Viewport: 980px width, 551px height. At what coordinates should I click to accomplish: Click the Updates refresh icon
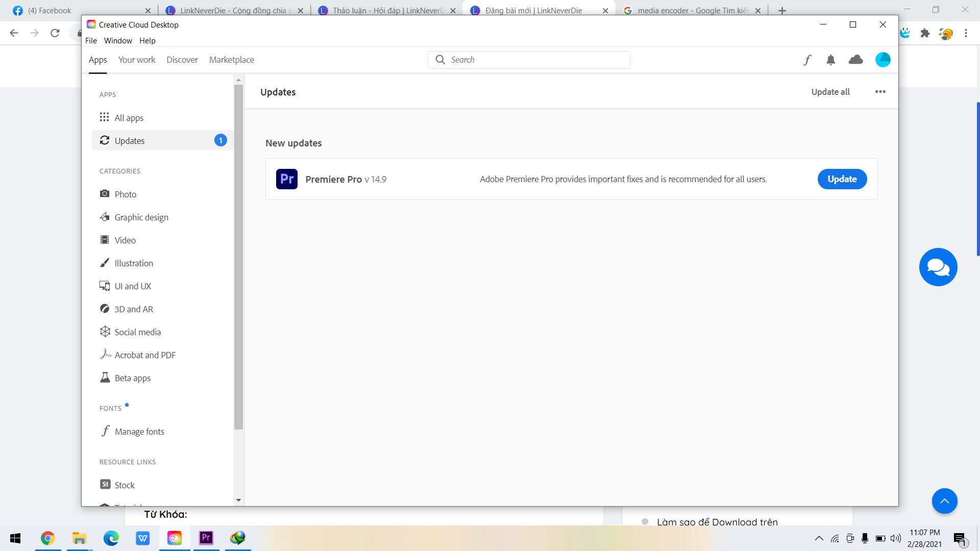[x=105, y=140]
